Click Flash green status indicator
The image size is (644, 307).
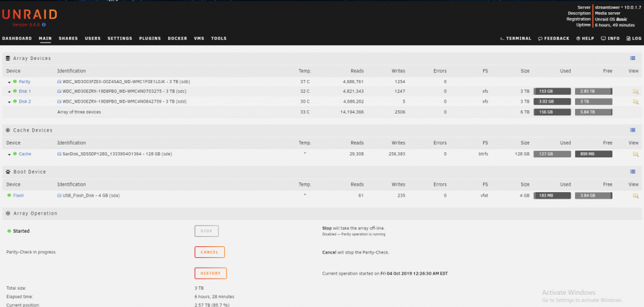pos(9,195)
